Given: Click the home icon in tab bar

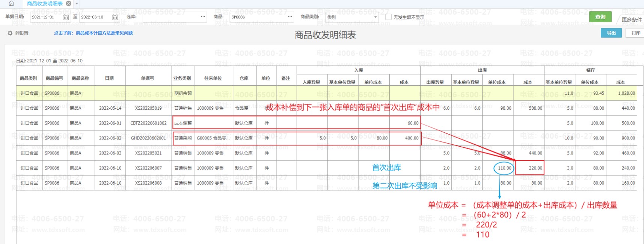Looking at the screenshot, I should pos(11,3).
